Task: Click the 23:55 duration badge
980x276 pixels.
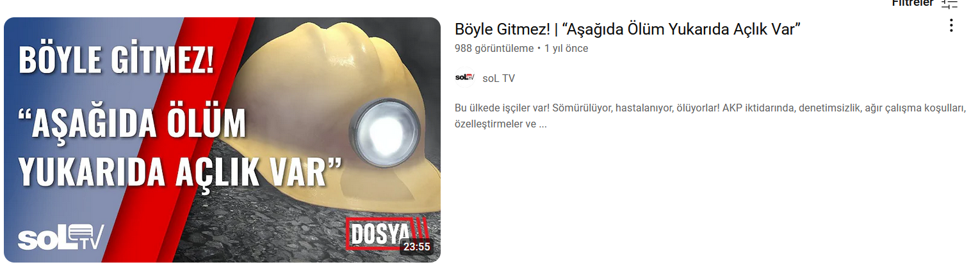Action: point(417,247)
